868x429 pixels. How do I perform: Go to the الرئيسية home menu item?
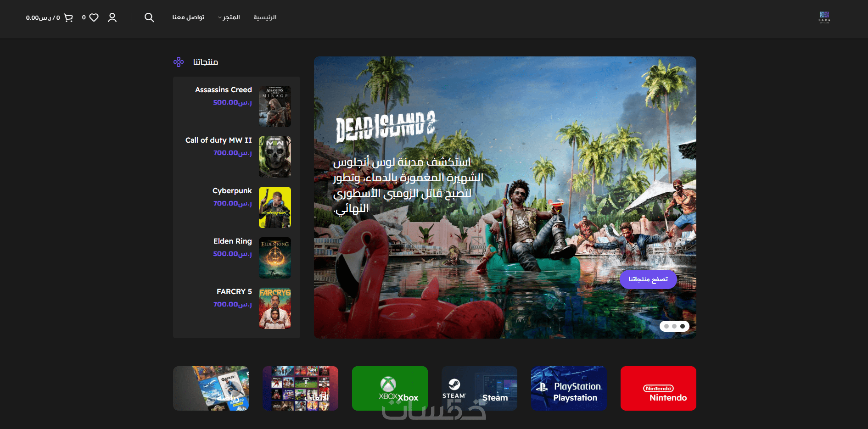tap(265, 17)
